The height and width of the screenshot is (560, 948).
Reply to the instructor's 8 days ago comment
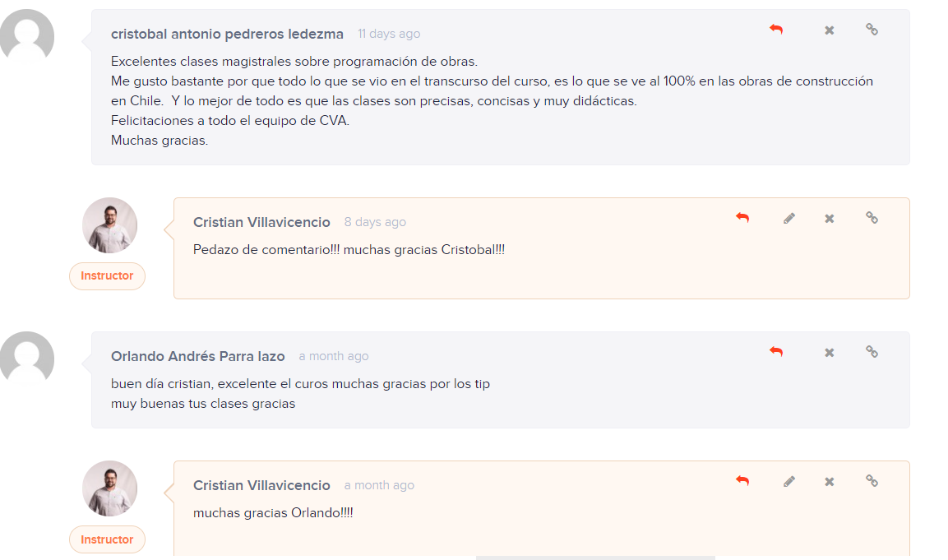pos(742,218)
